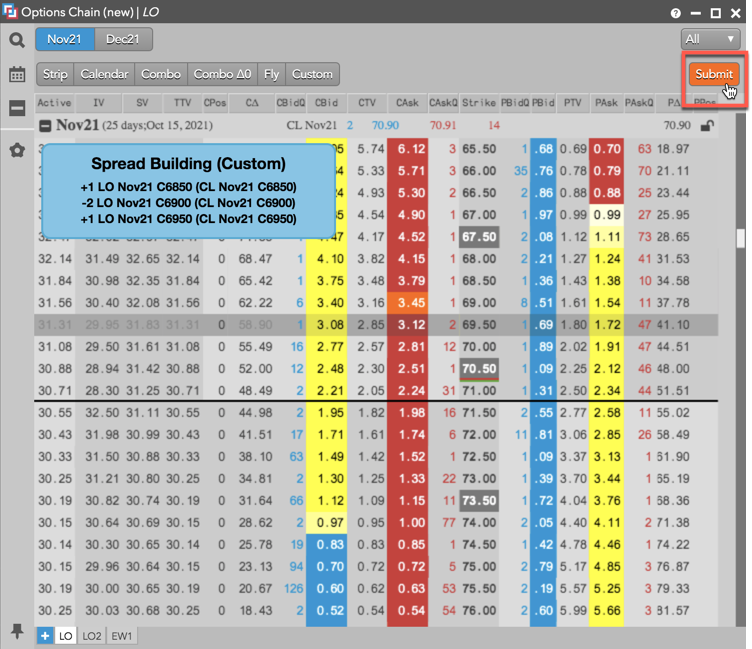Viewport: 752px width, 649px height.
Task: Click the minus panel icon in sidebar
Action: [17, 108]
